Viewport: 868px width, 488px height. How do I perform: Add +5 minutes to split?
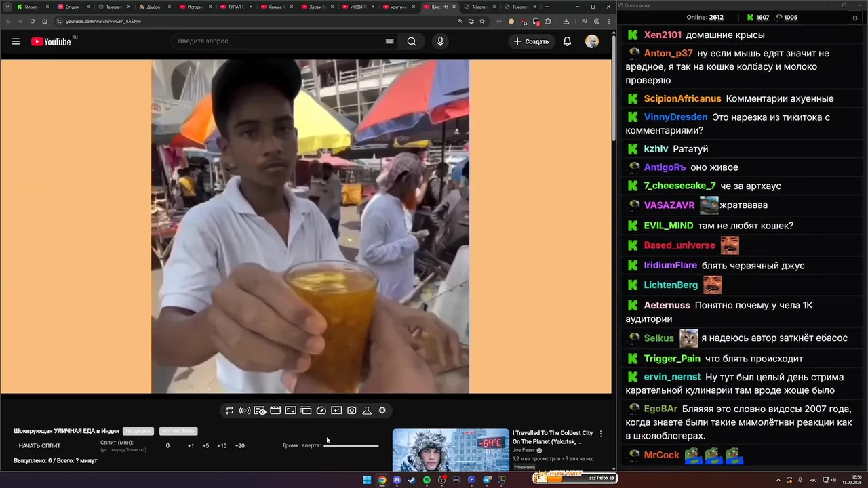click(x=205, y=445)
